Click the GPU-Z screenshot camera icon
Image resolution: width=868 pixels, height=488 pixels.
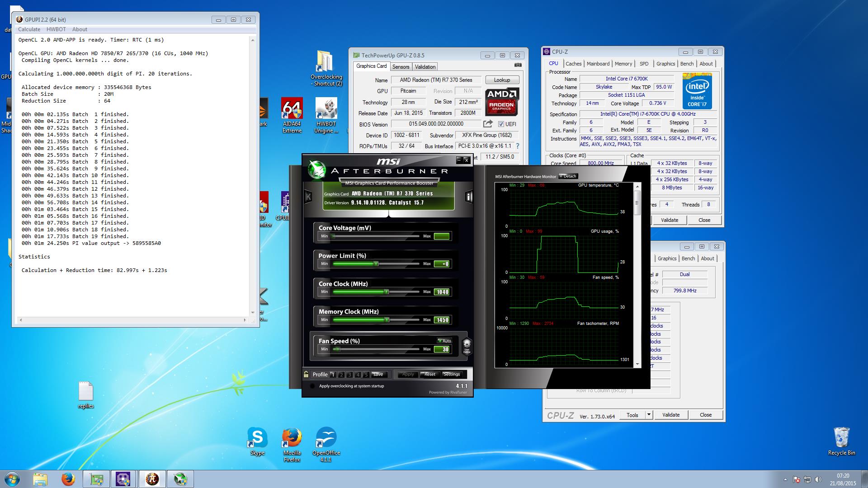518,65
